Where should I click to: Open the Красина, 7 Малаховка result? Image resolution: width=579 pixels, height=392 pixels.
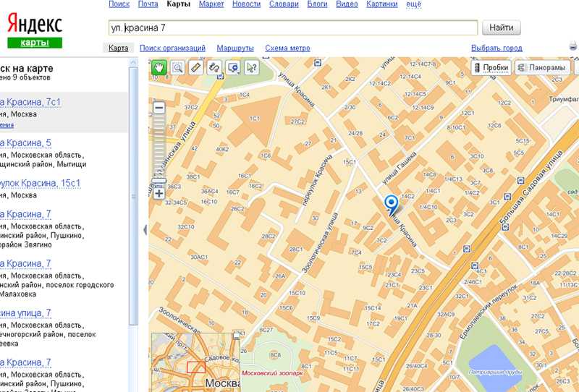click(25, 263)
